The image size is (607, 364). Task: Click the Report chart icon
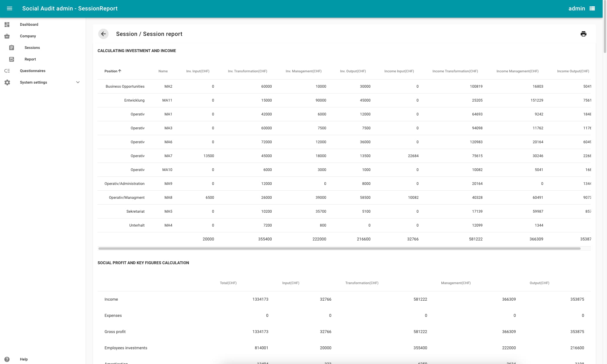[12, 59]
